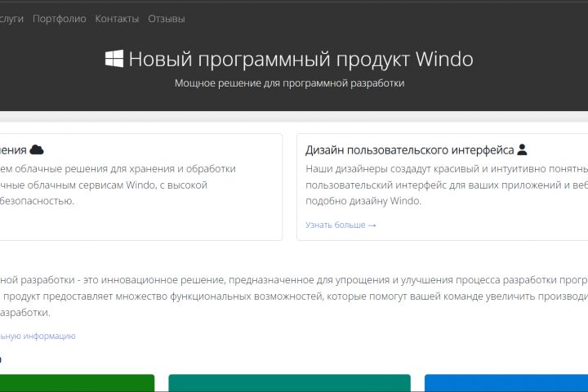
Task: Click the subtitle 'Мощное решение для программной разработки'
Action: pos(289,83)
